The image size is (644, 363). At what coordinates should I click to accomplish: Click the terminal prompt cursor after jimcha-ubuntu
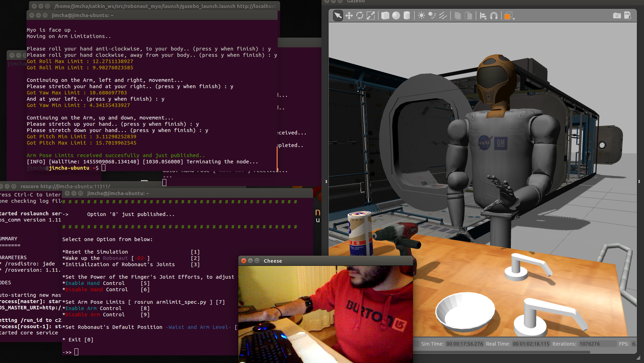click(103, 168)
